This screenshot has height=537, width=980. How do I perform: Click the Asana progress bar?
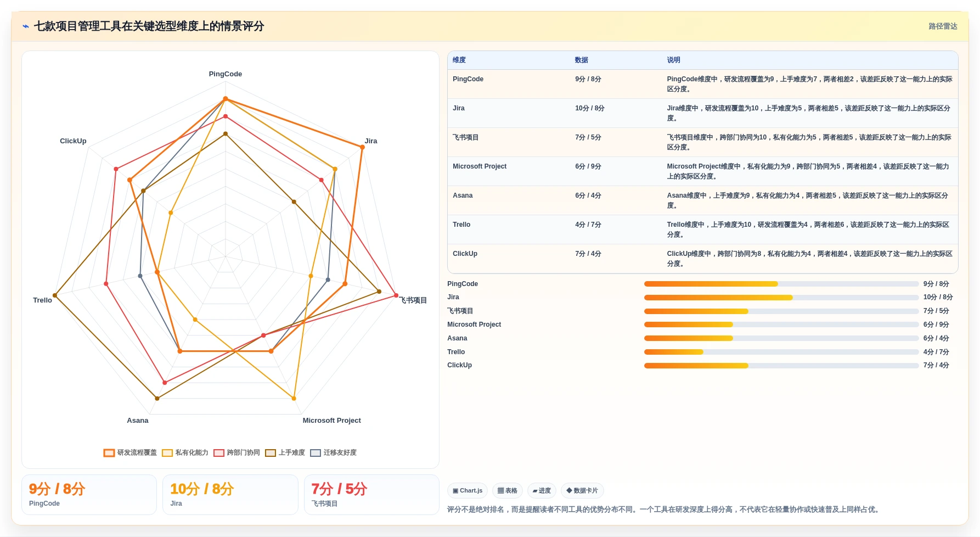coord(781,338)
